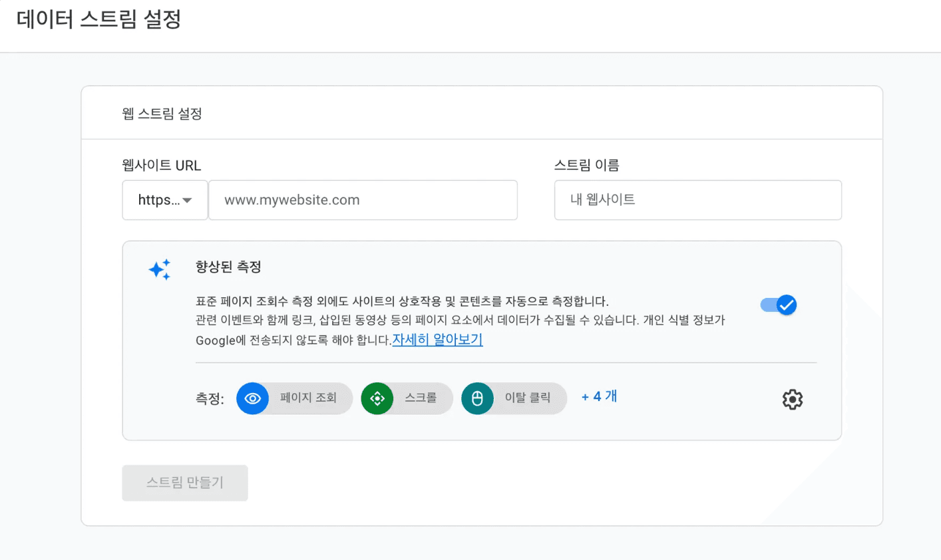
Task: Click the 스트림 만들기 button
Action: [x=185, y=483]
